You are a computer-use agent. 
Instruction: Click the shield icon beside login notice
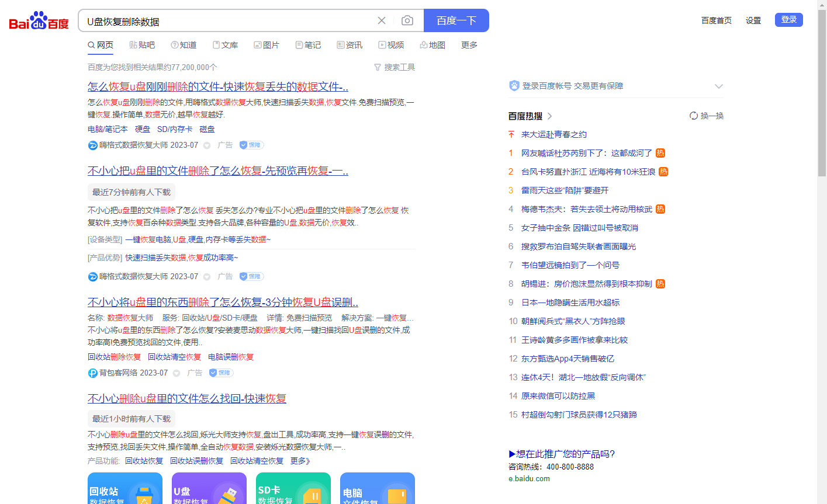(x=514, y=86)
